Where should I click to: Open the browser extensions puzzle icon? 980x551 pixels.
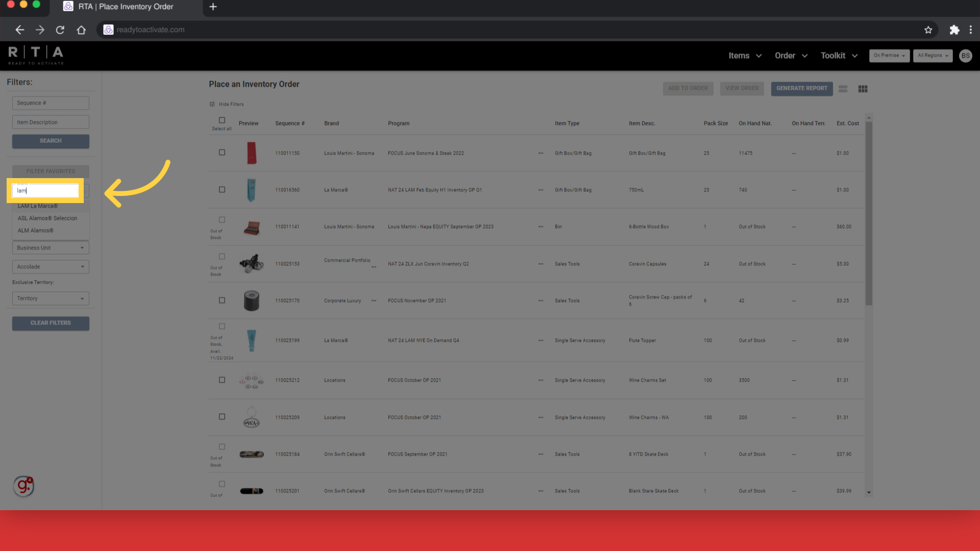[954, 30]
